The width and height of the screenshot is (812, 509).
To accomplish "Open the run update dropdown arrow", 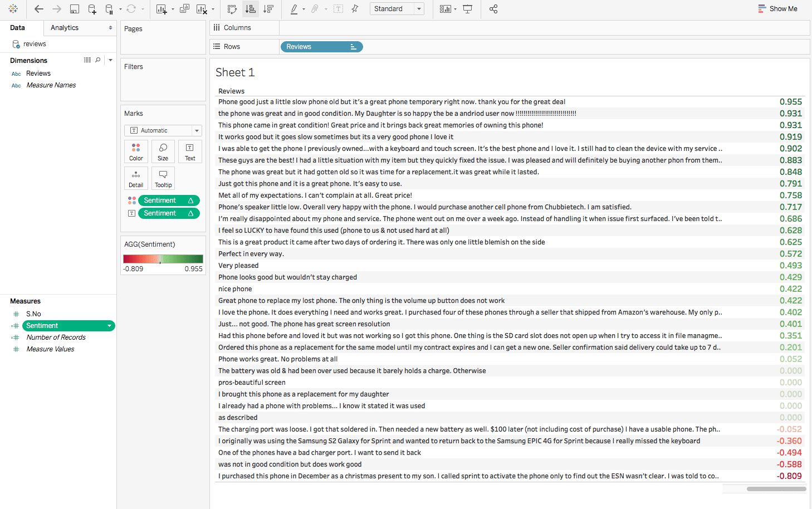I will pyautogui.click(x=143, y=9).
